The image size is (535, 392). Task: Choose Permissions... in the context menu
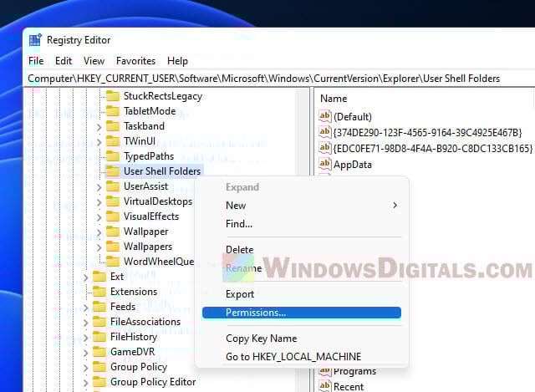301,313
